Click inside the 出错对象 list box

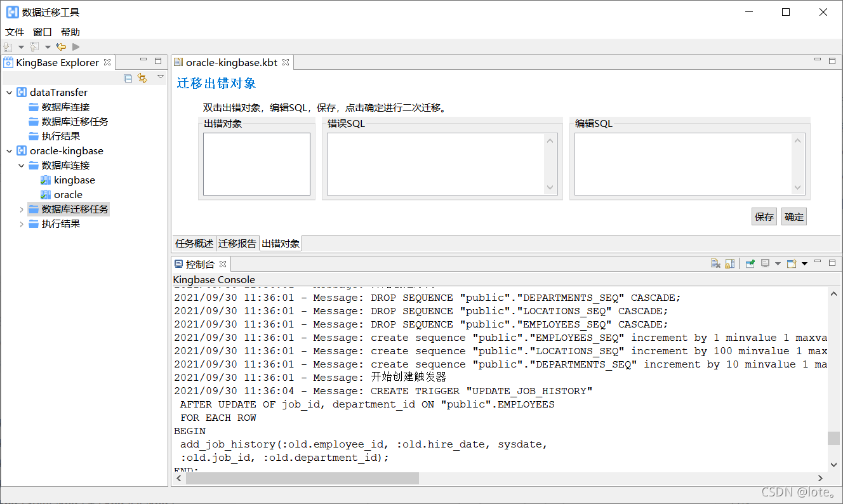(256, 164)
